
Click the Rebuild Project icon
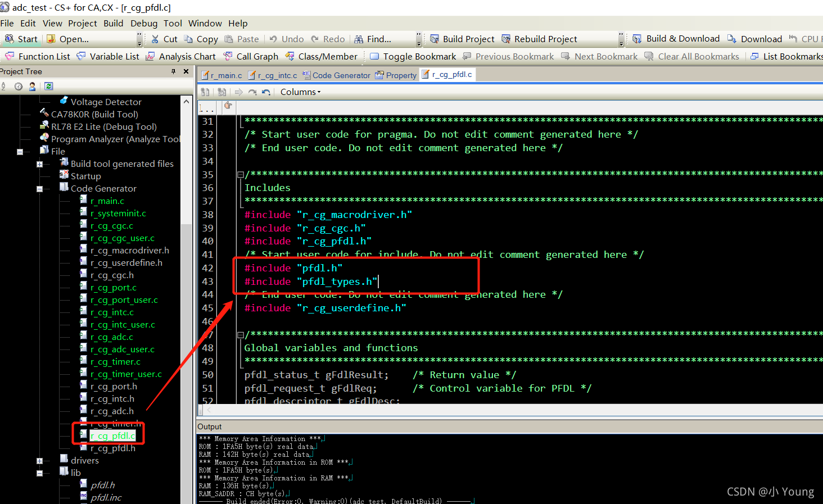click(506, 39)
